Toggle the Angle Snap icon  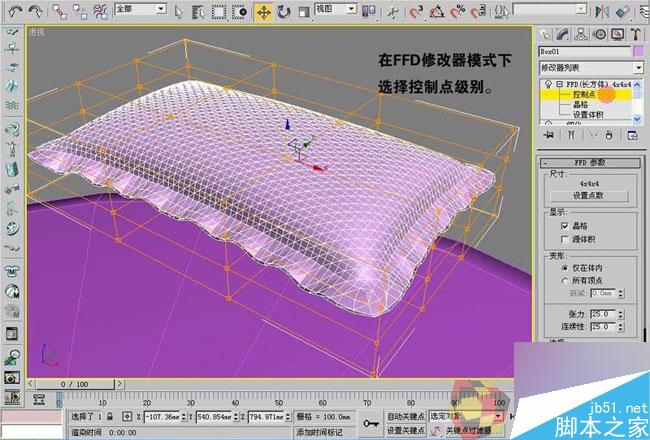tap(436, 12)
